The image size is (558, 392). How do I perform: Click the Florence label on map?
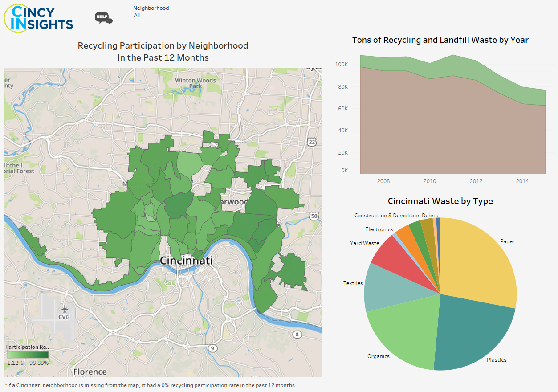[x=90, y=372]
